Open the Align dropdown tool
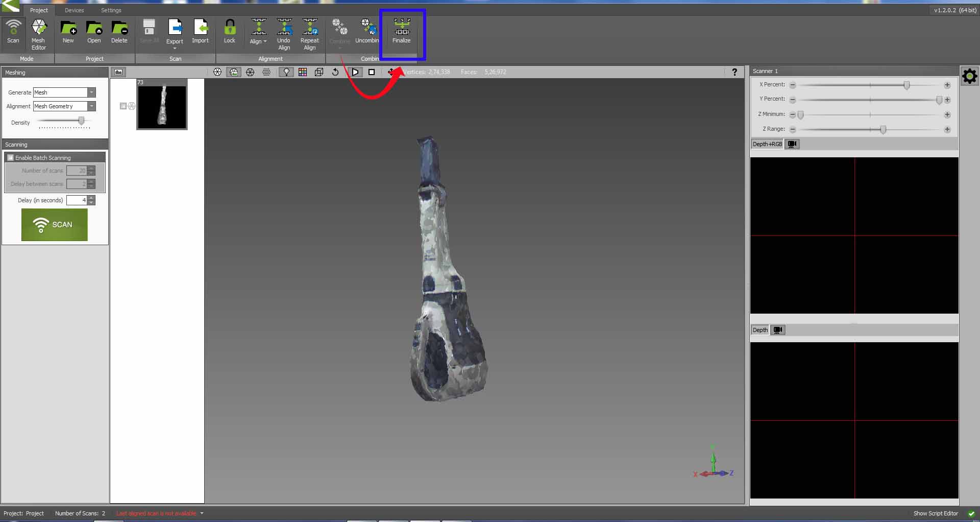 258,32
